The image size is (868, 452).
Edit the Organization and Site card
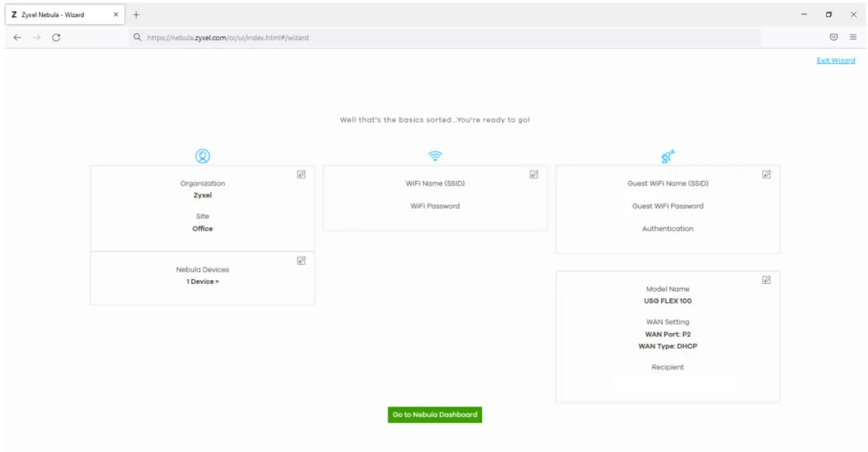click(301, 175)
